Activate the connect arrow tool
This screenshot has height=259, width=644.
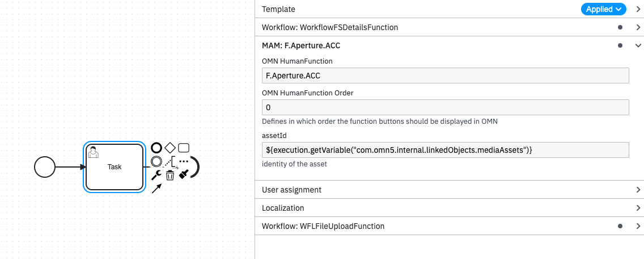[x=156, y=189]
